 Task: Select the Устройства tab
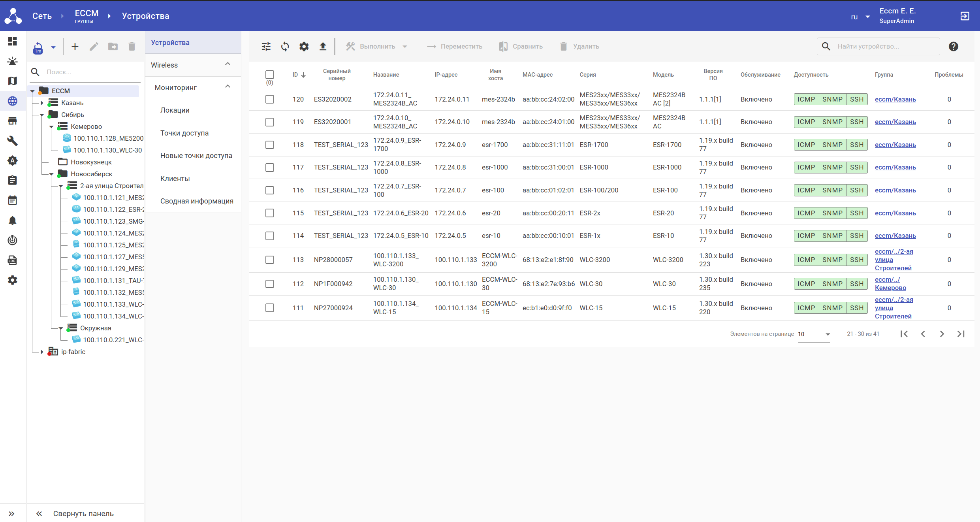pyautogui.click(x=170, y=43)
